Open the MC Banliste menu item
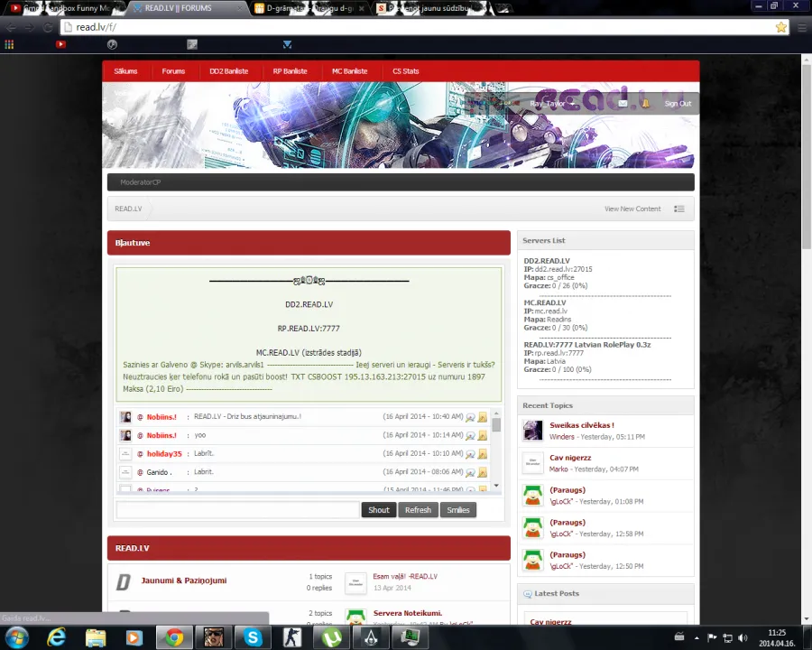The image size is (812, 650). [349, 71]
